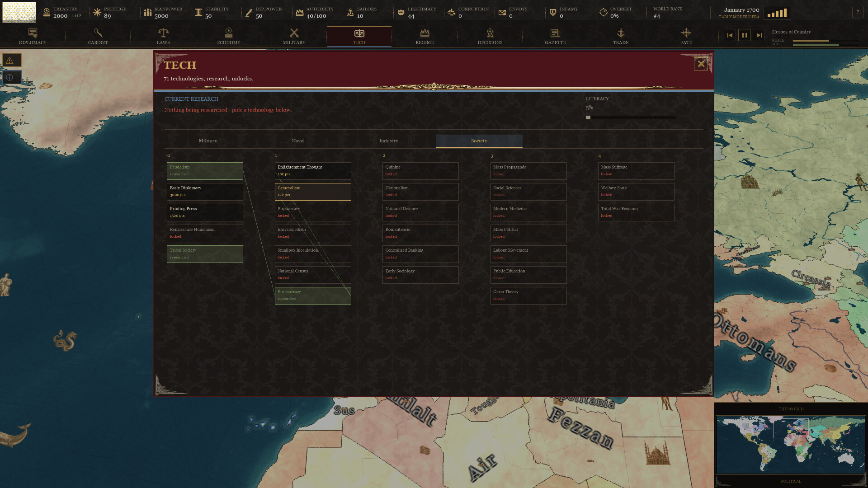This screenshot has width=868, height=488.
Task: Research Early Diplomacy technology
Action: (x=205, y=192)
